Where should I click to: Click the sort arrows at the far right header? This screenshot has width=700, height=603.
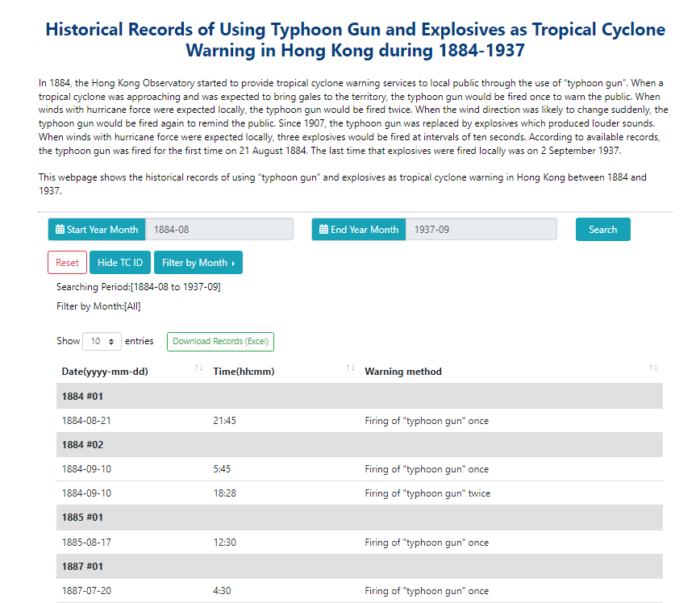[x=653, y=368]
